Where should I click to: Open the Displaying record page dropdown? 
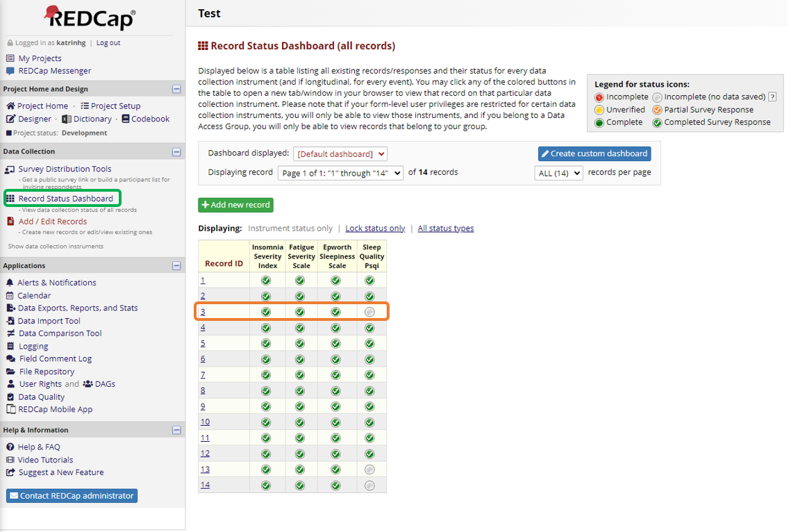pyautogui.click(x=340, y=173)
